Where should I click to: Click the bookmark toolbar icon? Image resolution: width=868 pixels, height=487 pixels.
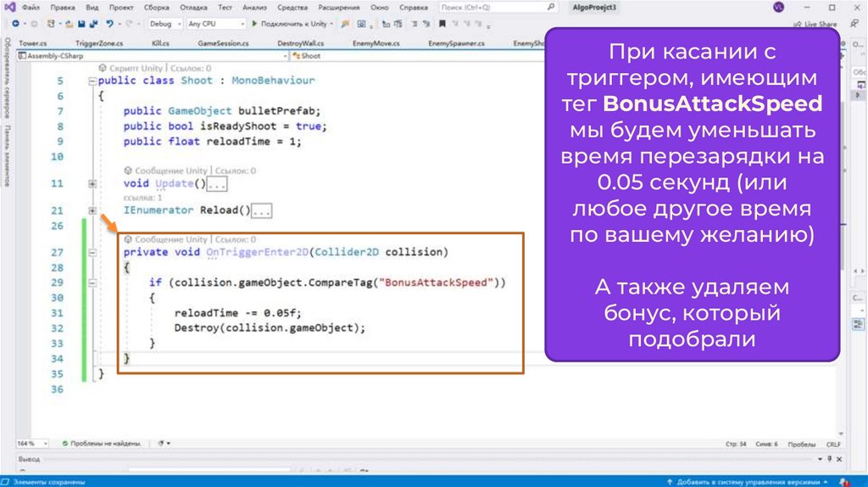[x=442, y=24]
